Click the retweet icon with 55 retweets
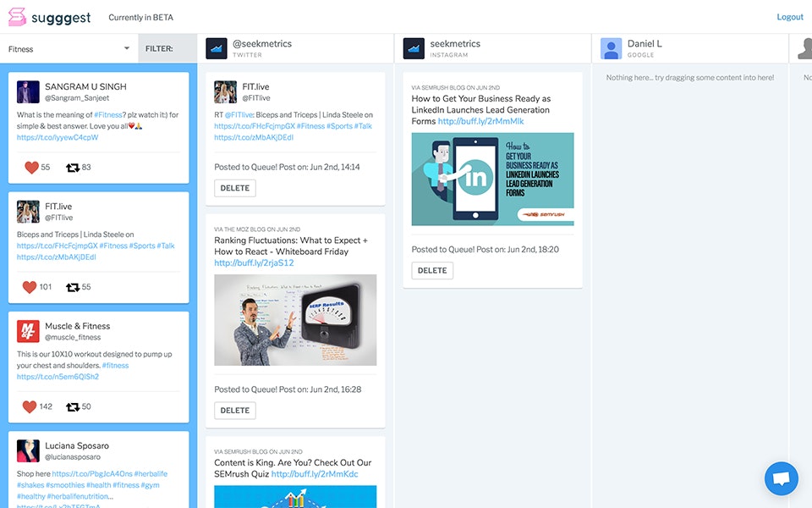The height and width of the screenshot is (508, 812). click(73, 287)
